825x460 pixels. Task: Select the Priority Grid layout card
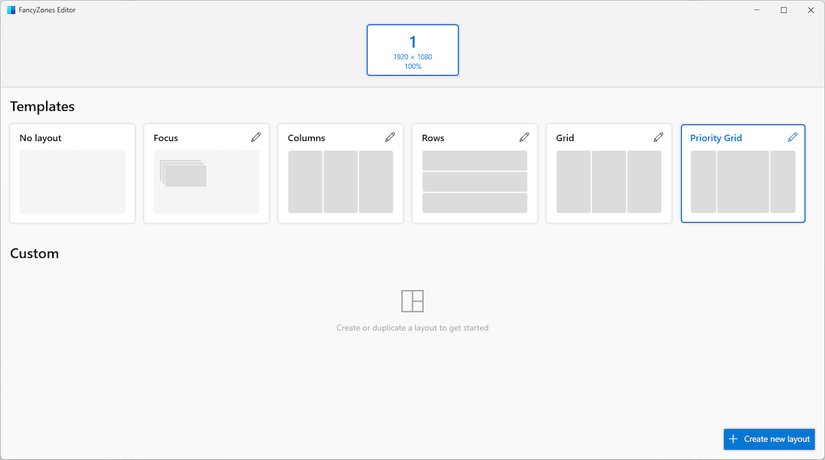tap(743, 173)
